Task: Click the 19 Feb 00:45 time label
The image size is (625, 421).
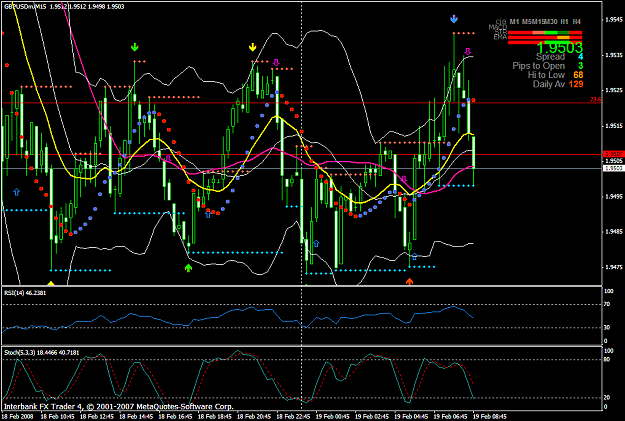Action: pyautogui.click(x=332, y=417)
